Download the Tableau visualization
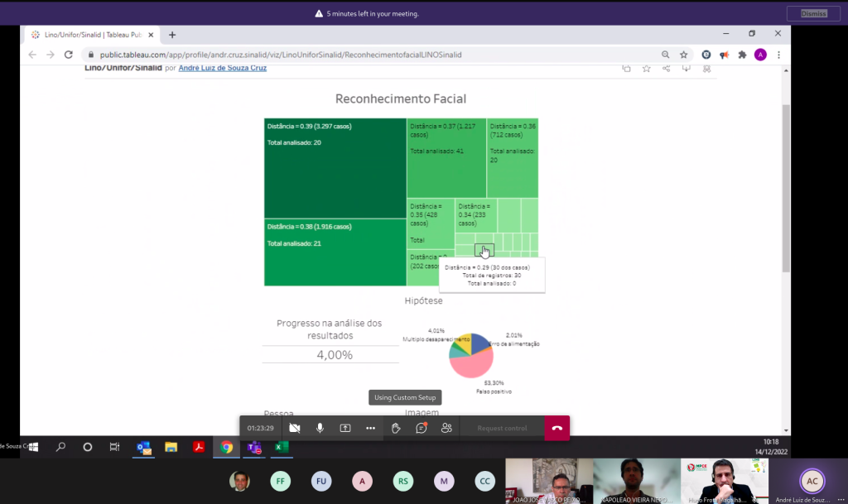 coord(687,68)
